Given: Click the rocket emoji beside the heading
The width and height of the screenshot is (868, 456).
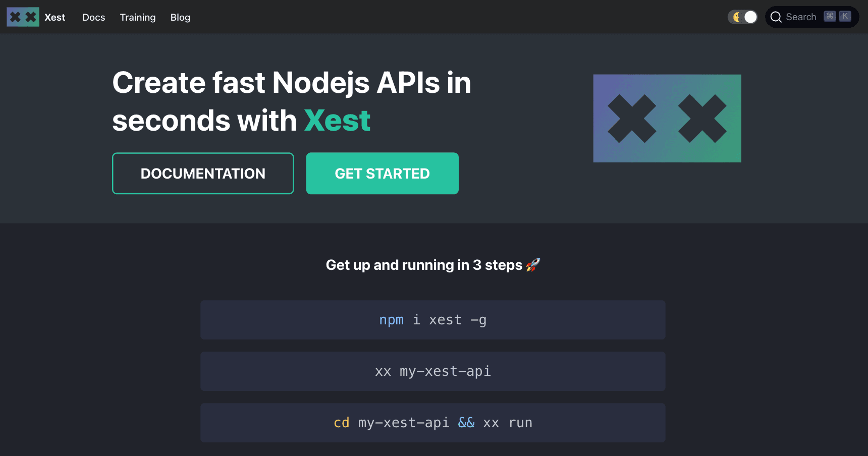Looking at the screenshot, I should tap(533, 265).
